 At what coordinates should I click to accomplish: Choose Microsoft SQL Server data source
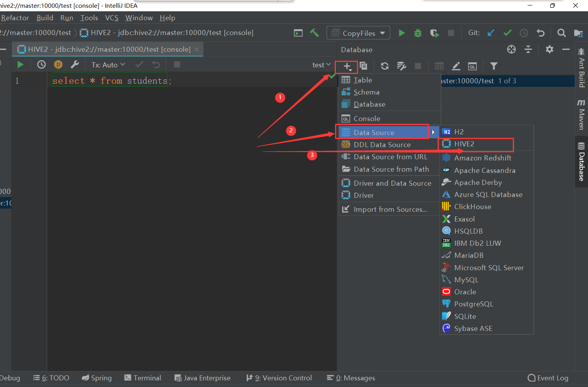(x=486, y=267)
